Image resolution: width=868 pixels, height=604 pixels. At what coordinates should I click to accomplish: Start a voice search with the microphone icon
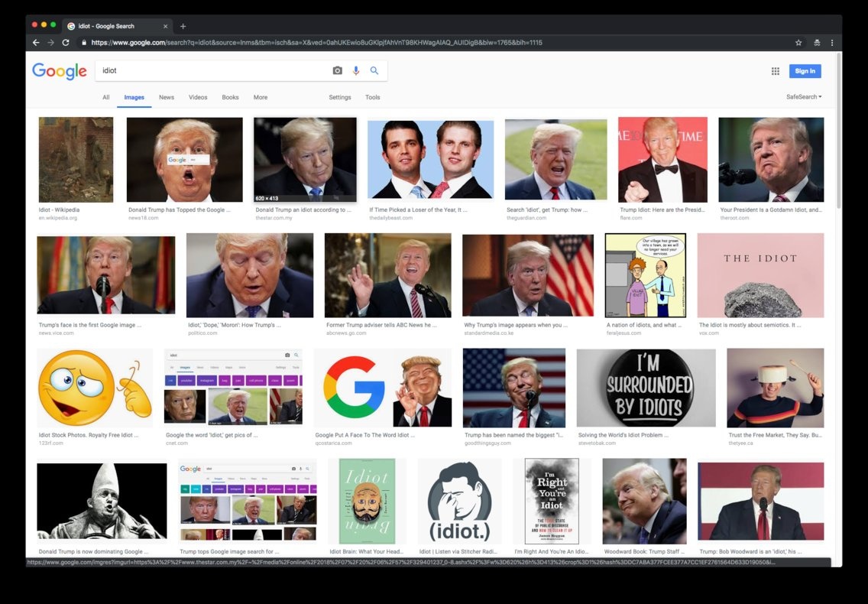(x=355, y=70)
